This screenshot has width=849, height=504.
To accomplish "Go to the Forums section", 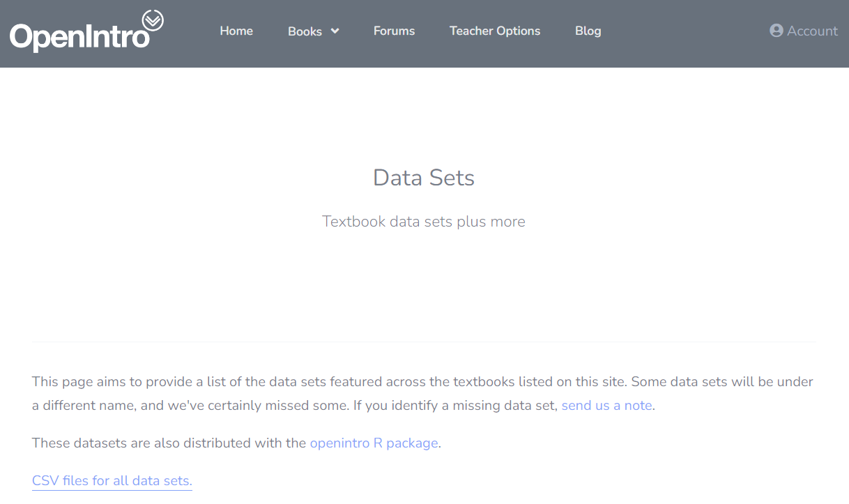I will tap(394, 31).
